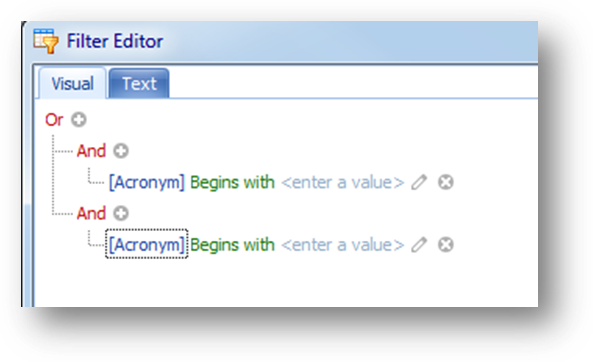Click the first condition's enter a value box
The width and height of the screenshot is (593, 362).
pyautogui.click(x=343, y=182)
